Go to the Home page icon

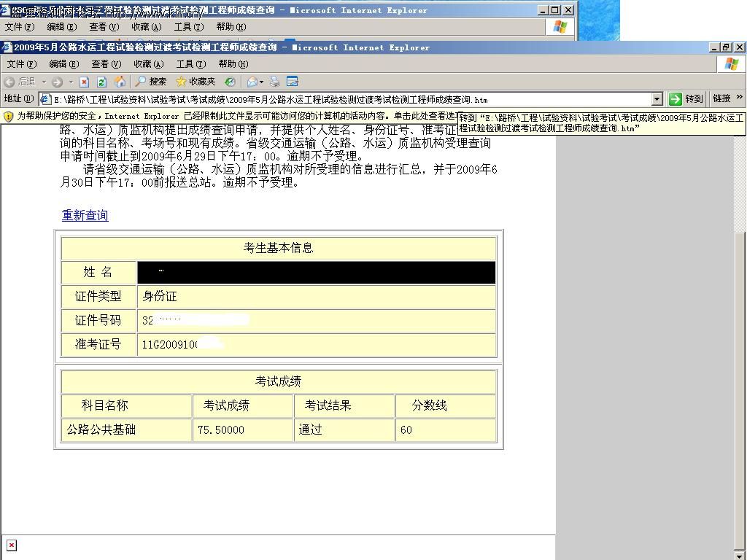tap(120, 82)
